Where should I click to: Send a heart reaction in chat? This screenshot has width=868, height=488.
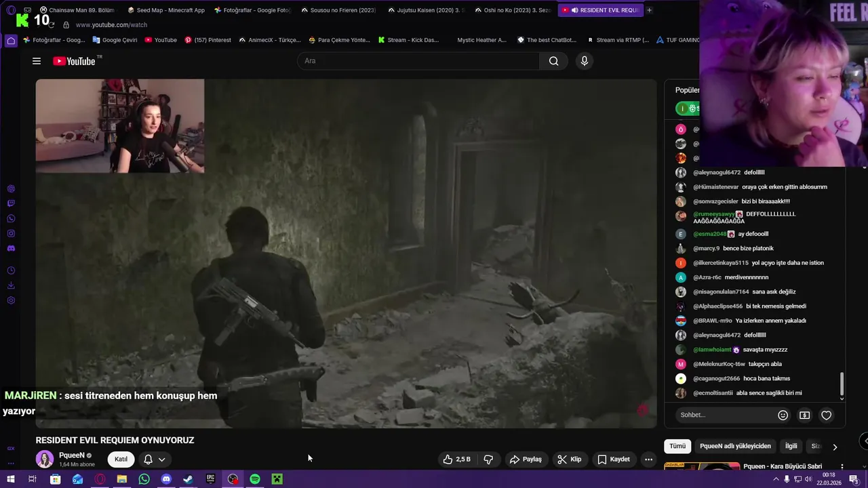point(826,415)
